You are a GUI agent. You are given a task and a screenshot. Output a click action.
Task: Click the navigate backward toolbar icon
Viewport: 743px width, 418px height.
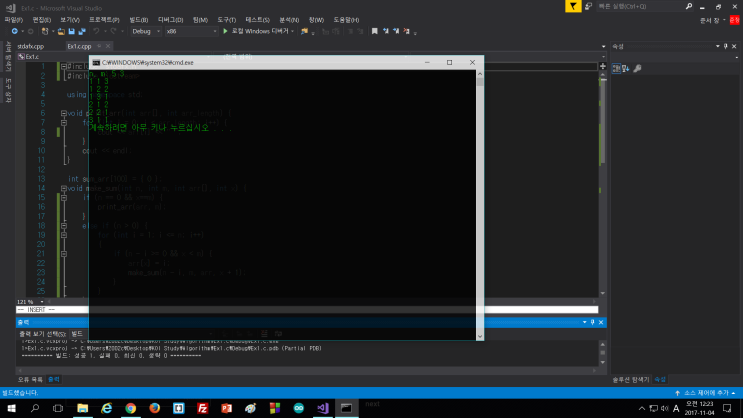[15, 31]
